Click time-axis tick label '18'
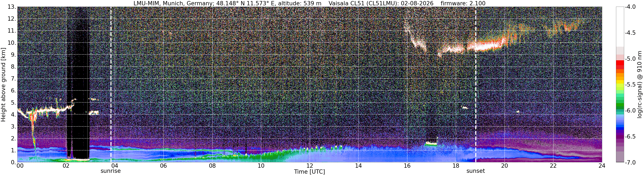The width and height of the screenshot is (644, 176). click(456, 166)
